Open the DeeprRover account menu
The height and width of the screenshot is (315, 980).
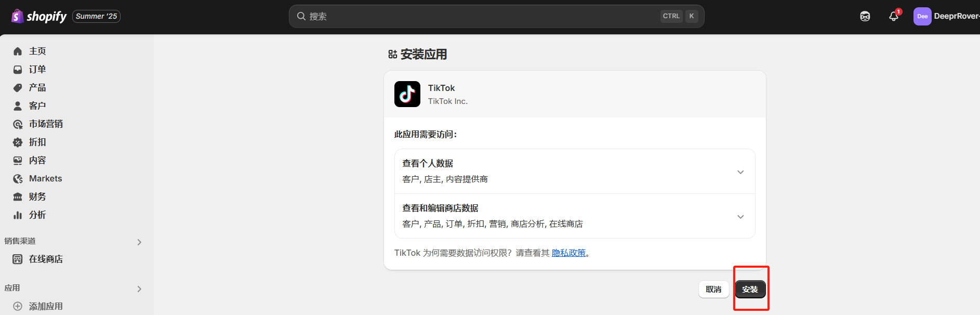[946, 16]
